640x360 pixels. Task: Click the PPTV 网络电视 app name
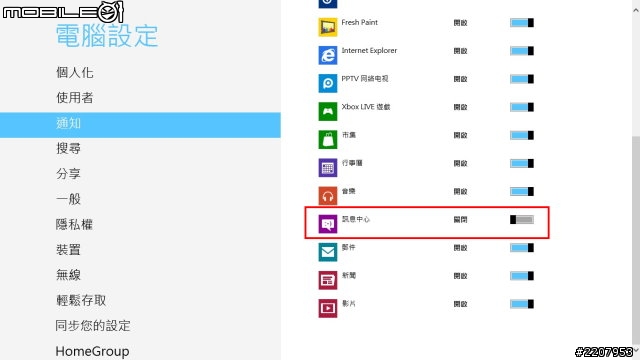pos(365,79)
